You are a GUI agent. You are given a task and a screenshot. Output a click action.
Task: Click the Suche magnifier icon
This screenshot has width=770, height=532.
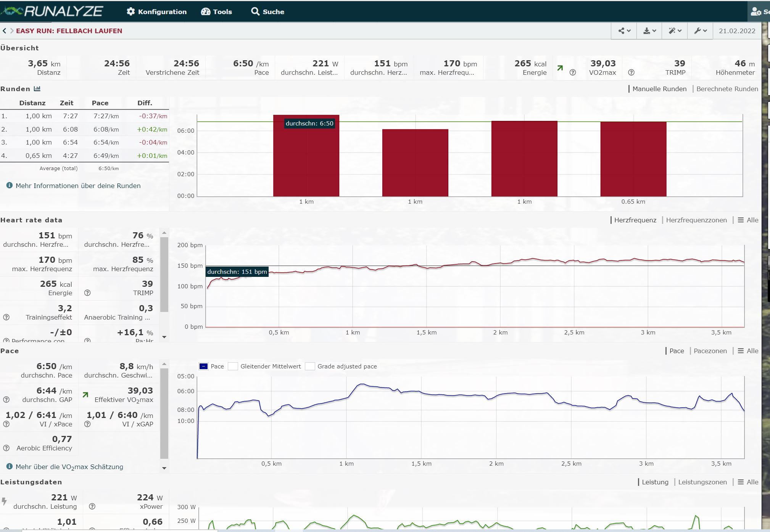pyautogui.click(x=255, y=11)
